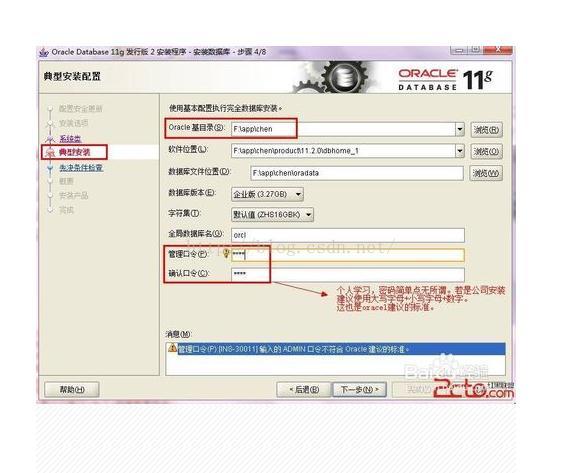Image resolution: width=563 pixels, height=473 pixels.
Task: Click the 浏览(W) browse button
Action: click(x=486, y=173)
